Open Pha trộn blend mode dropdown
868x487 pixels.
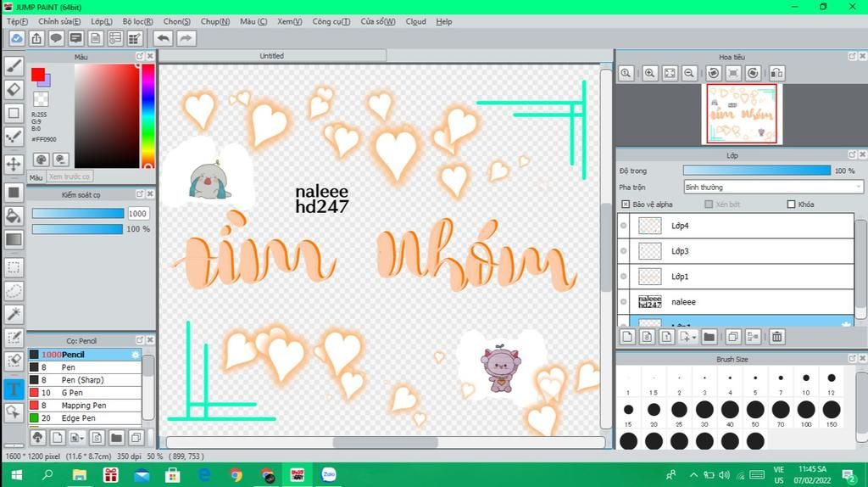pos(773,188)
